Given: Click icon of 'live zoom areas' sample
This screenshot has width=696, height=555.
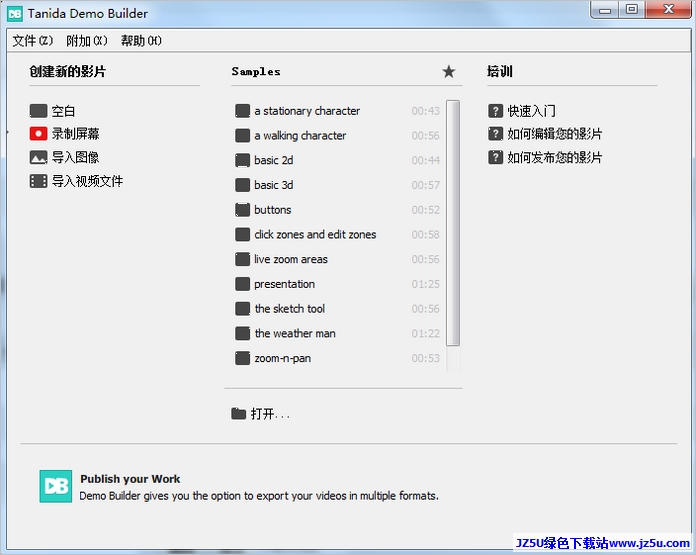Looking at the screenshot, I should coord(242,259).
